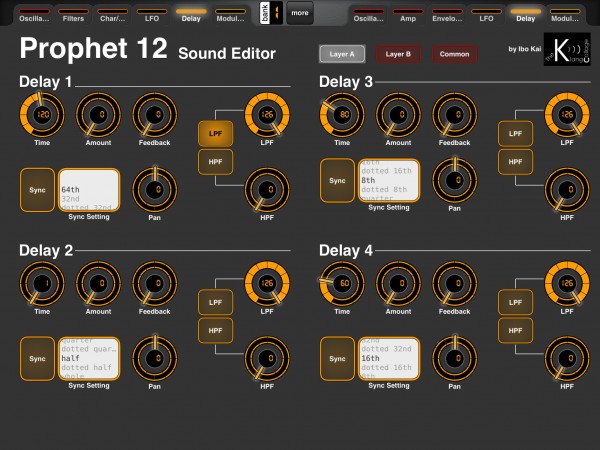Open the Delay 1 Sync Setting picker

pyautogui.click(x=89, y=190)
